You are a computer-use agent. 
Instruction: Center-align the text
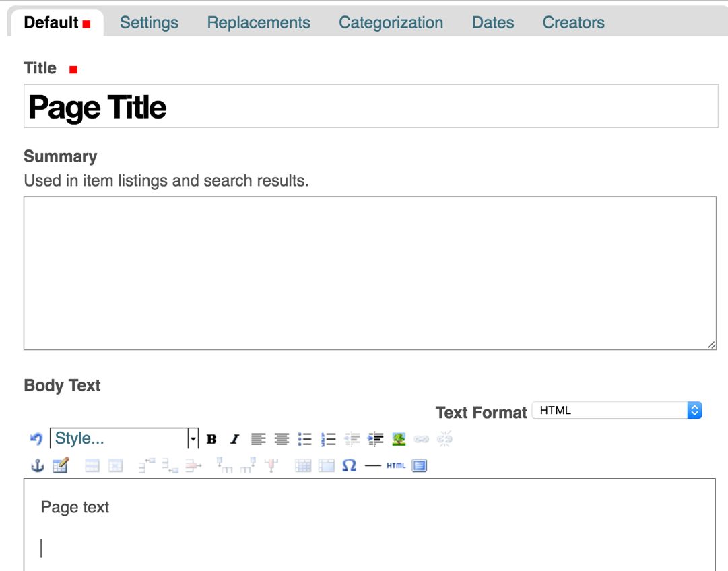click(x=282, y=439)
